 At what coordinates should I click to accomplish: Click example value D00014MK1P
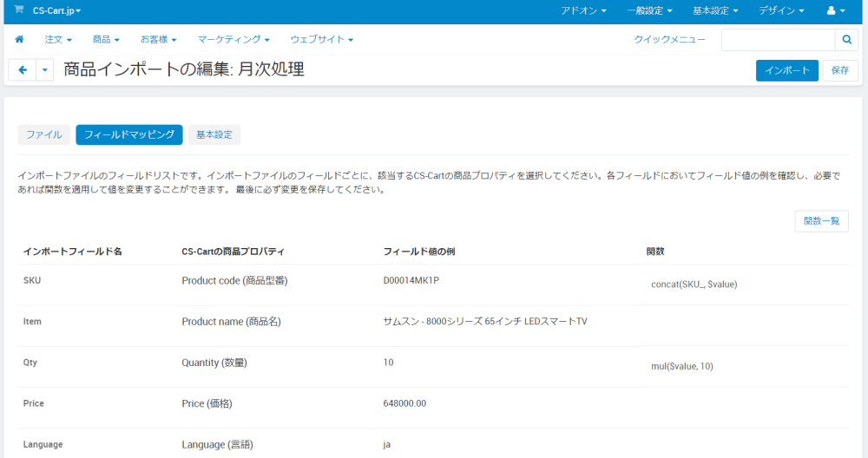(x=411, y=280)
